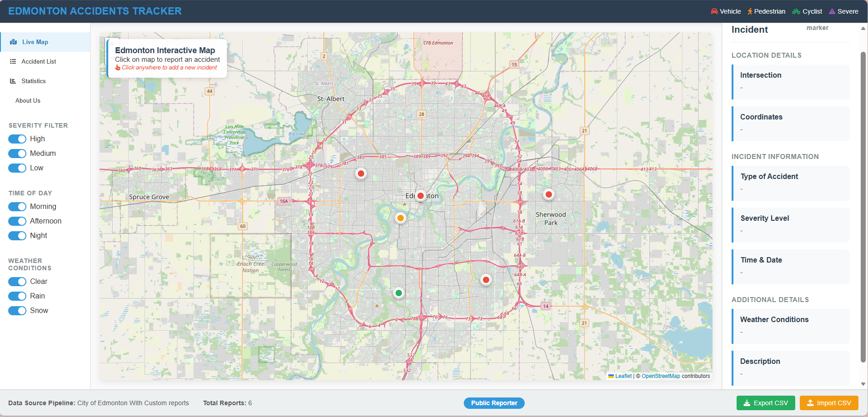Click the Import CSV button
The width and height of the screenshot is (868, 417).
tap(829, 403)
